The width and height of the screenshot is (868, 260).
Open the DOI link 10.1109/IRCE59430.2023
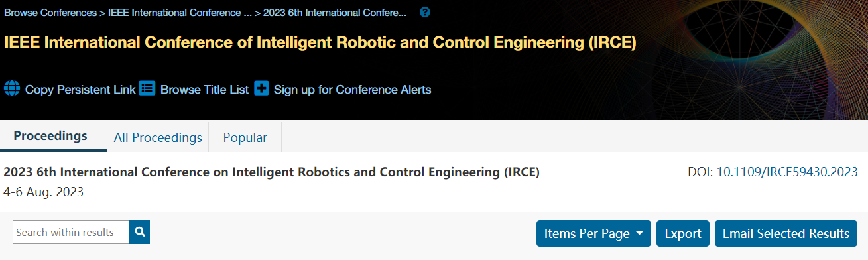(x=787, y=172)
